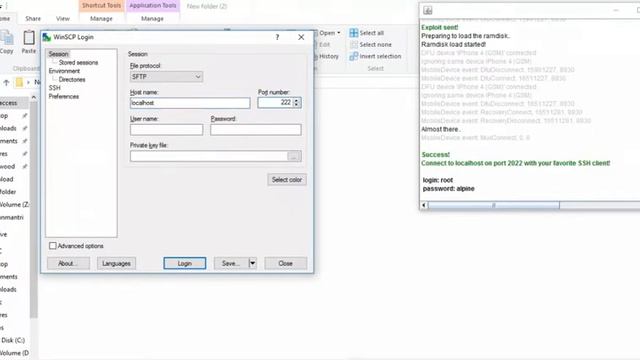
Task: Open the Shortcut Tools tab
Action: coord(101,6)
